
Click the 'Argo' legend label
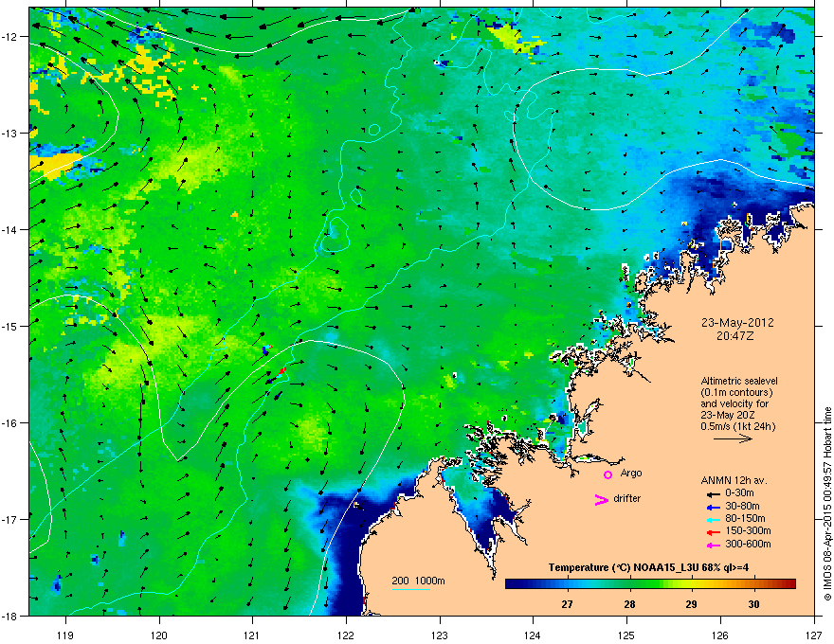(631, 473)
